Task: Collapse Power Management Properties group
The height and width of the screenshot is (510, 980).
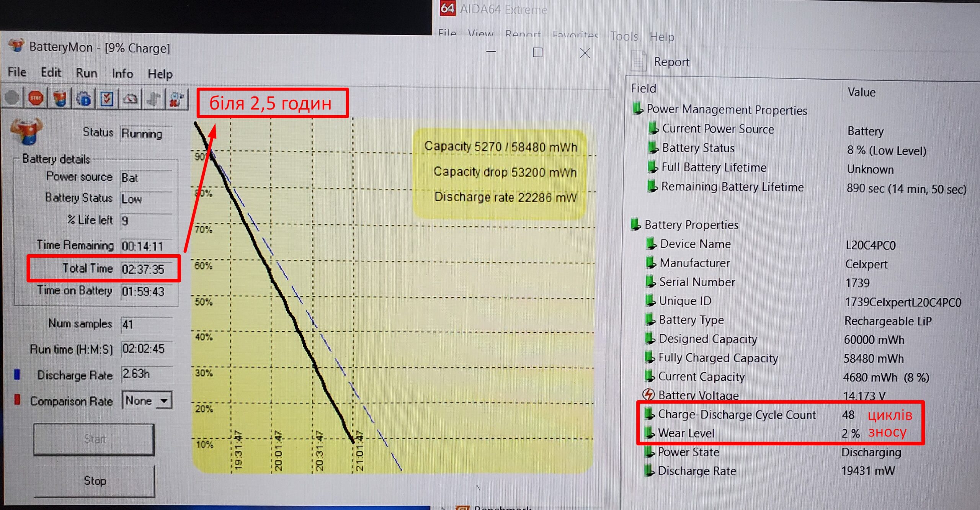Action: point(726,110)
